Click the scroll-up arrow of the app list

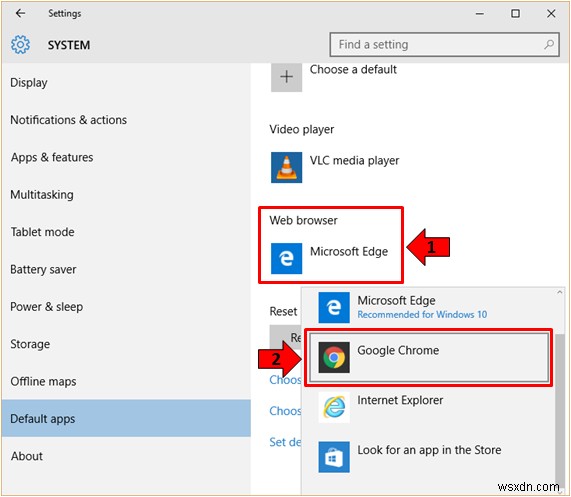[560, 292]
